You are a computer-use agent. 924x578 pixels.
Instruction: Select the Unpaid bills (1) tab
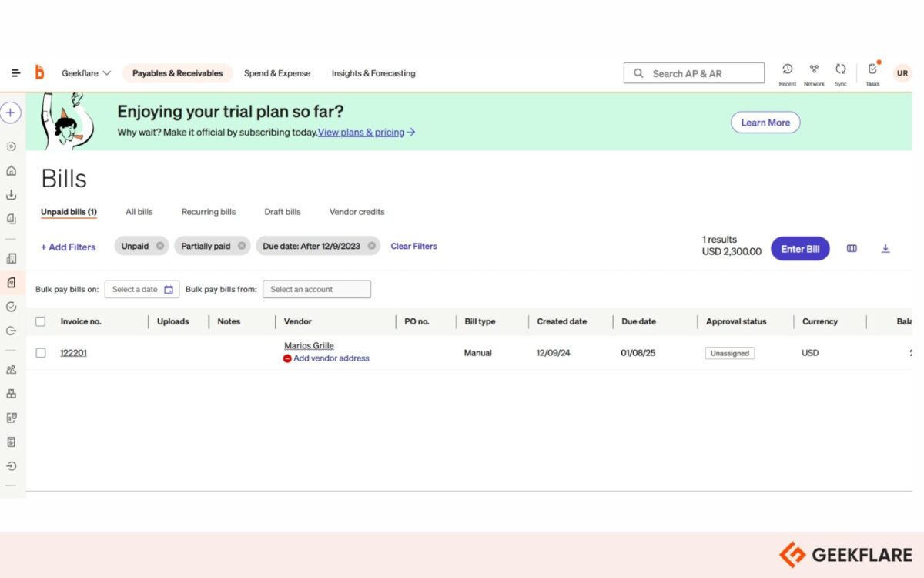(69, 212)
